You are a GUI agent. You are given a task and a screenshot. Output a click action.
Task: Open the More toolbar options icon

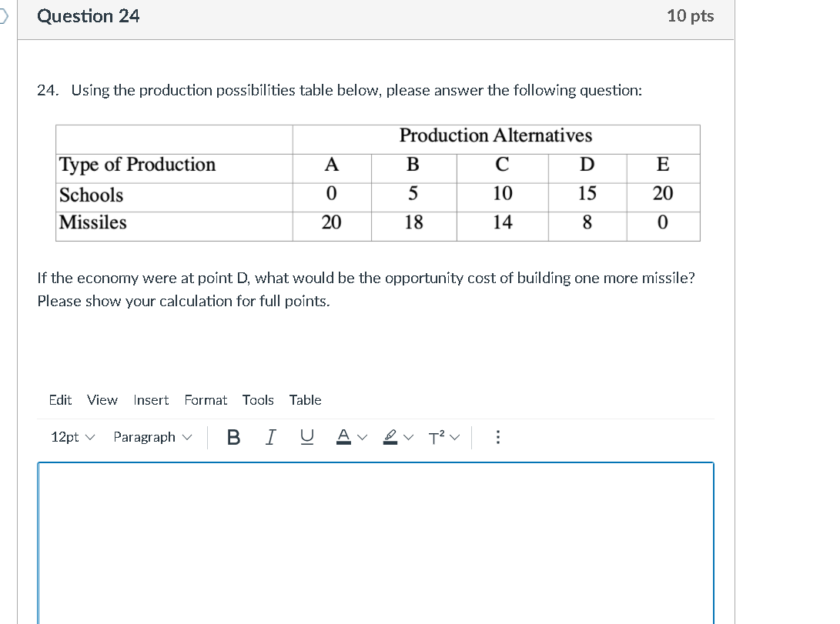[498, 437]
